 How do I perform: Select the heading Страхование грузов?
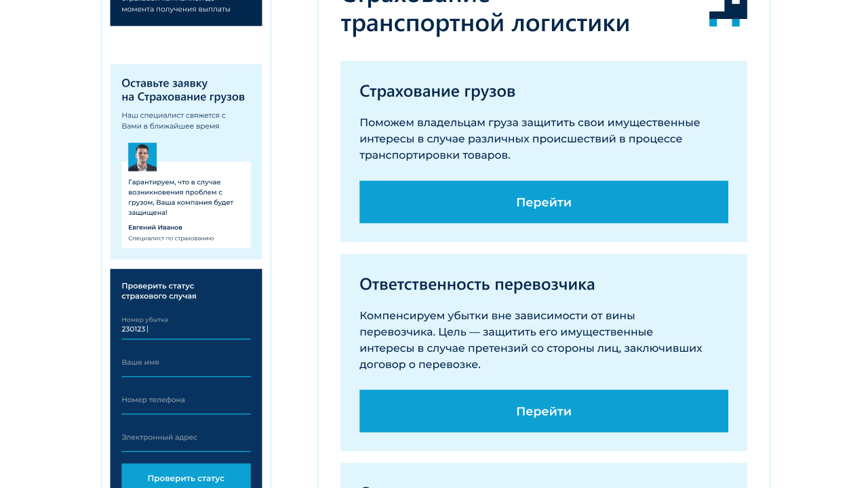(x=437, y=91)
